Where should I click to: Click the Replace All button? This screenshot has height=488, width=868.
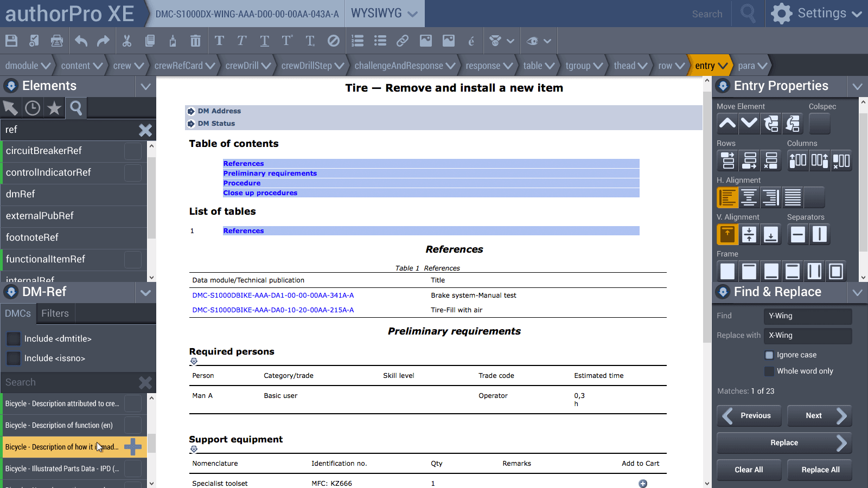click(820, 470)
